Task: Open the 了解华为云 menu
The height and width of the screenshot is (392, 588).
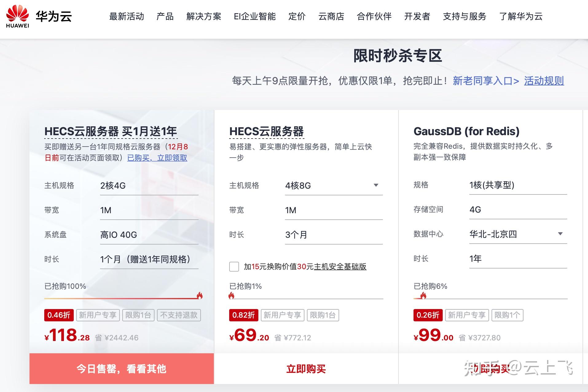Action: click(x=521, y=16)
